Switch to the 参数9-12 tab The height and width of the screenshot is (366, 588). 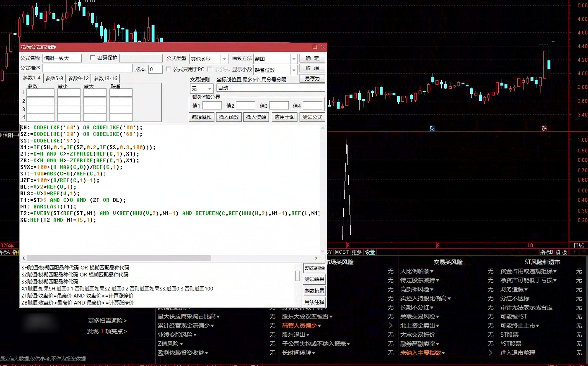[78, 78]
